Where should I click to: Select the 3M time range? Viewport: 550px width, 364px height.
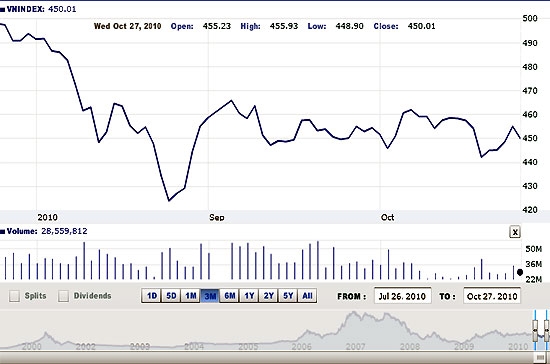tap(210, 296)
